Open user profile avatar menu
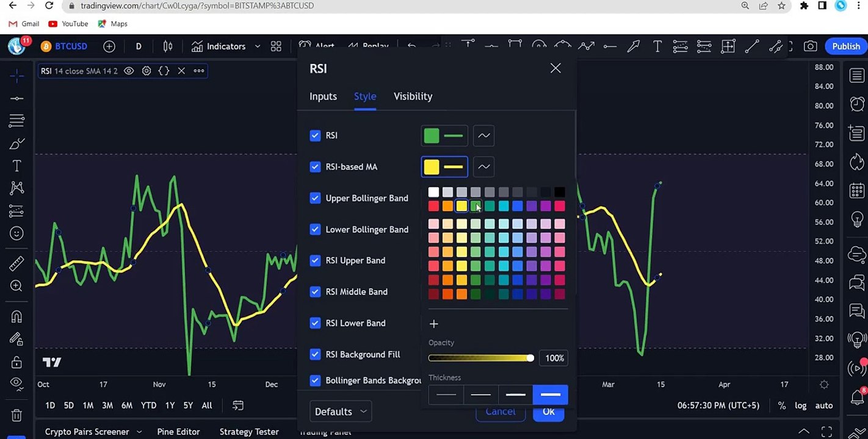The width and height of the screenshot is (868, 439). pos(16,46)
